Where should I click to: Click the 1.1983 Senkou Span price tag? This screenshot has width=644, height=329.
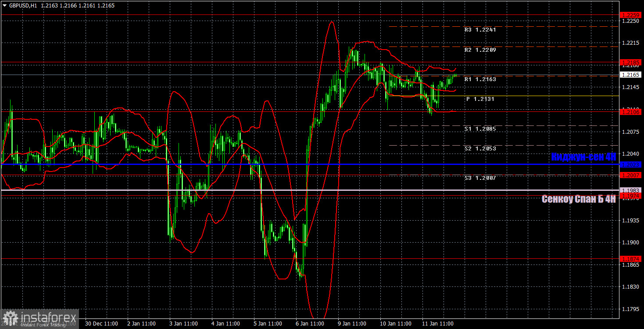point(631,190)
